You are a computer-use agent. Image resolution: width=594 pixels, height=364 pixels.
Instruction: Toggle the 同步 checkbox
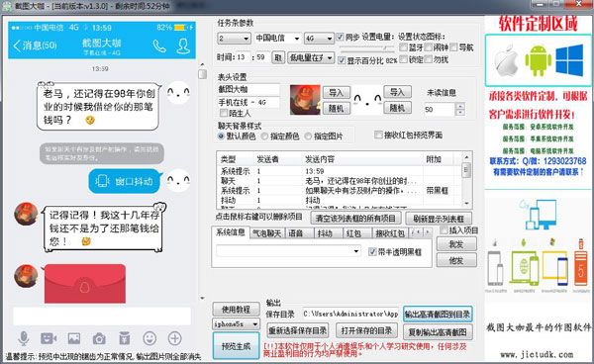coord(341,37)
